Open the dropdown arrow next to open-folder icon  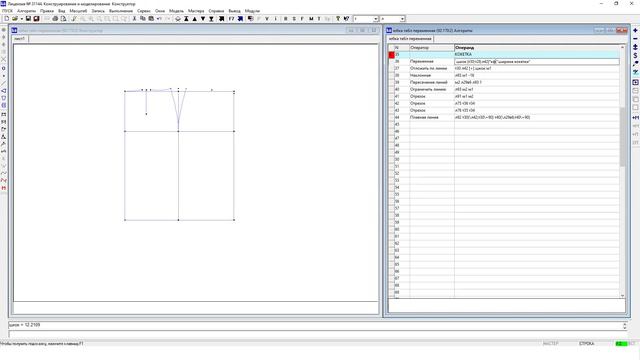[21, 19]
